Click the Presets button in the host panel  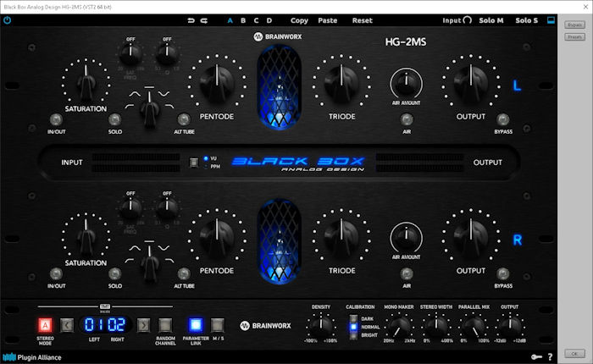[x=574, y=37]
